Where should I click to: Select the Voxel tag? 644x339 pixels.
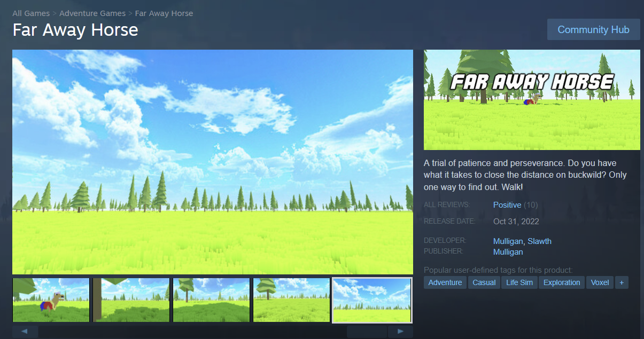coord(600,282)
